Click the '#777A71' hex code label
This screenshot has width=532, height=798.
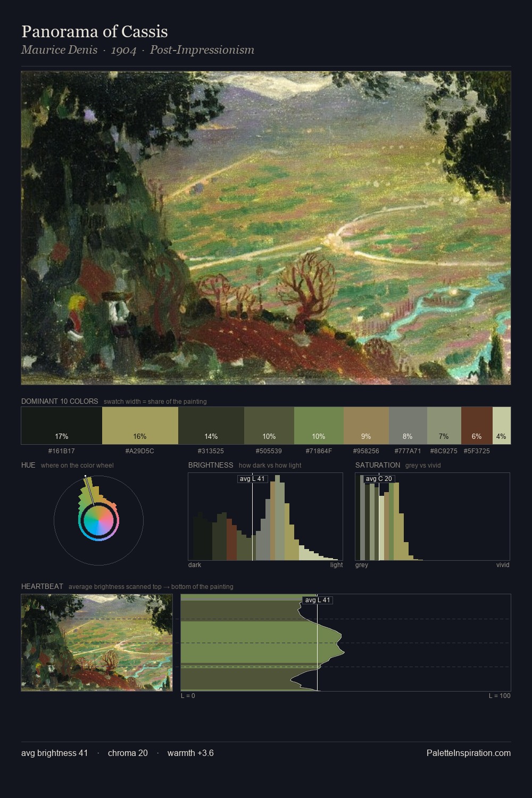coord(408,451)
